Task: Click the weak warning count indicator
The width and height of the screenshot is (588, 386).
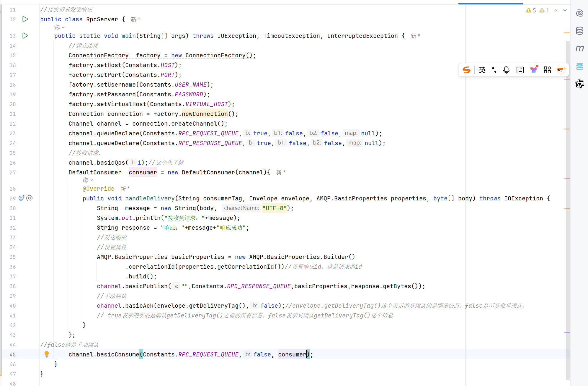Action: (544, 10)
